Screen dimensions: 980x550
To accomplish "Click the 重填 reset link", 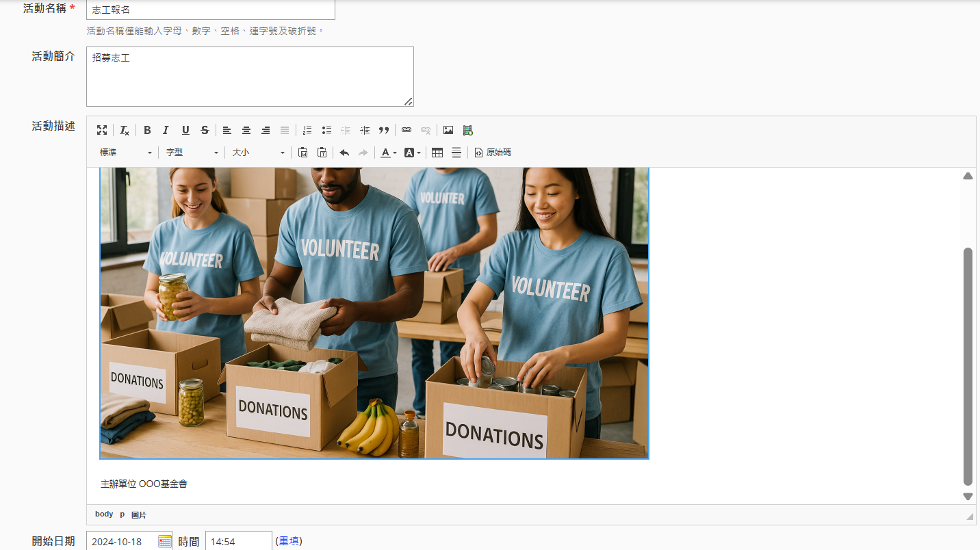I will [289, 541].
